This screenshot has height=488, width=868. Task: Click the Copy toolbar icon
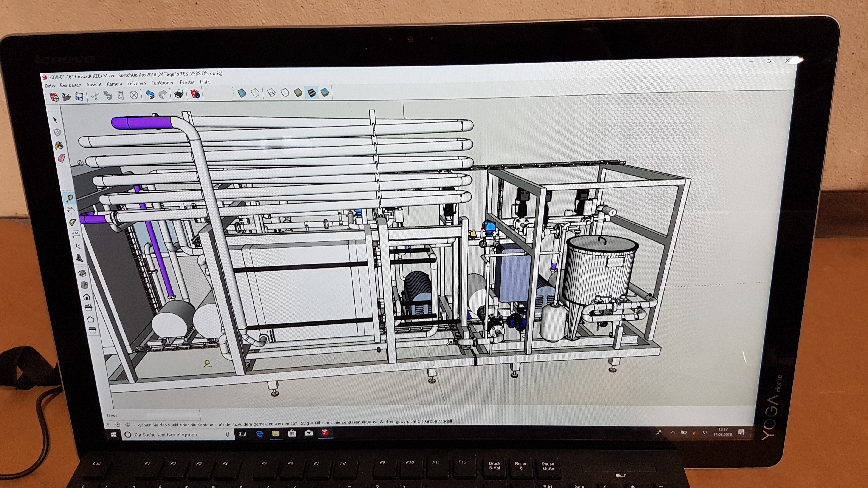point(108,96)
